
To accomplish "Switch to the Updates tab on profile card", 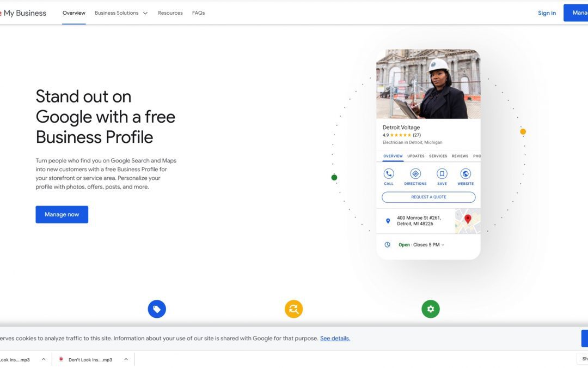I will click(416, 156).
